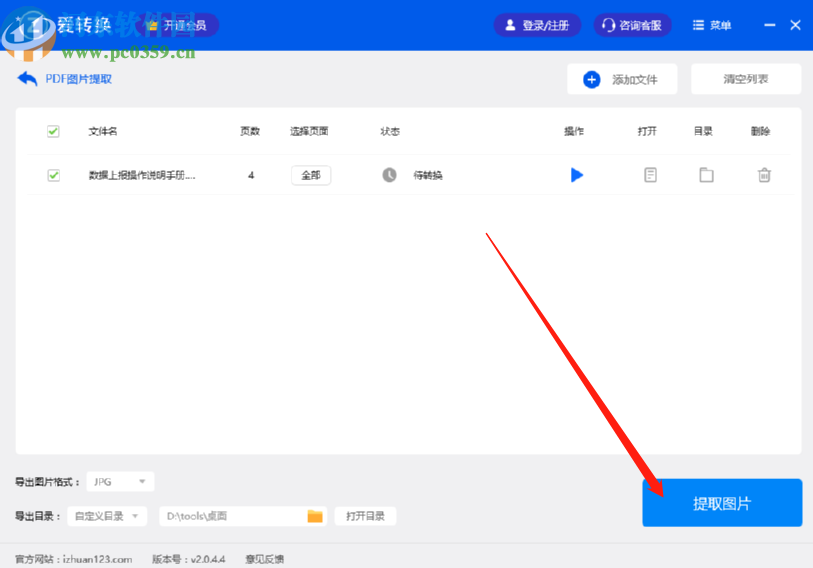Click the plus icon to add file

[x=592, y=79]
